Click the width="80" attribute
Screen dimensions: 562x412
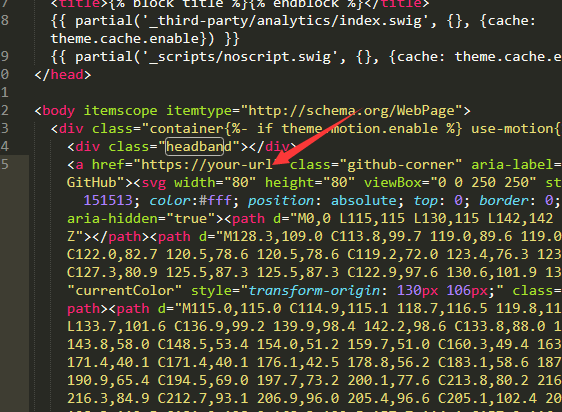pos(215,182)
